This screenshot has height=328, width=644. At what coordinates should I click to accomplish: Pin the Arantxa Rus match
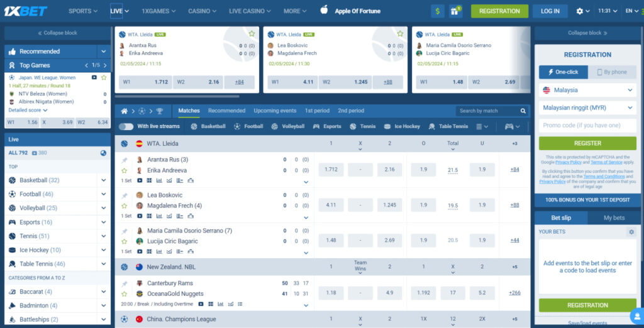click(125, 160)
